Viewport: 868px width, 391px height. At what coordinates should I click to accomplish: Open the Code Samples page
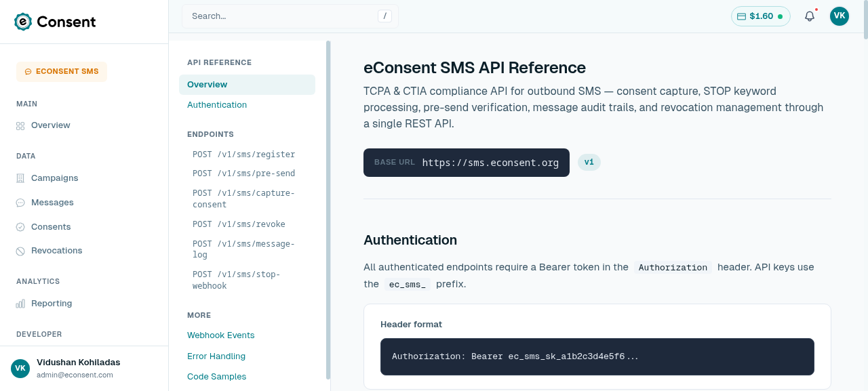[216, 376]
